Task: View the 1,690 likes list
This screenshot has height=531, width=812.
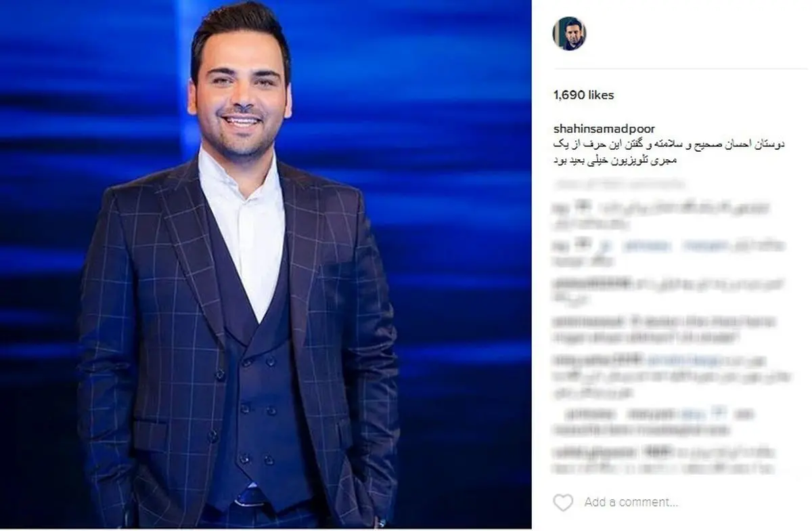Action: pos(583,95)
